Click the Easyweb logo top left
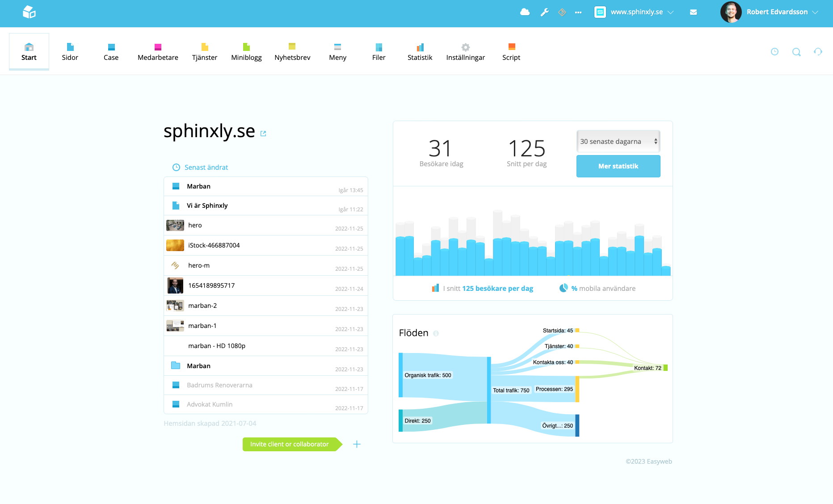The height and width of the screenshot is (504, 833). 29,13
